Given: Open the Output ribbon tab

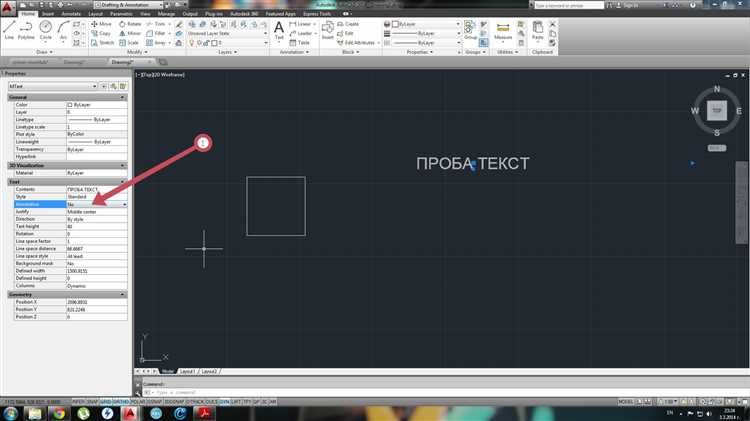Looking at the screenshot, I should pyautogui.click(x=190, y=14).
